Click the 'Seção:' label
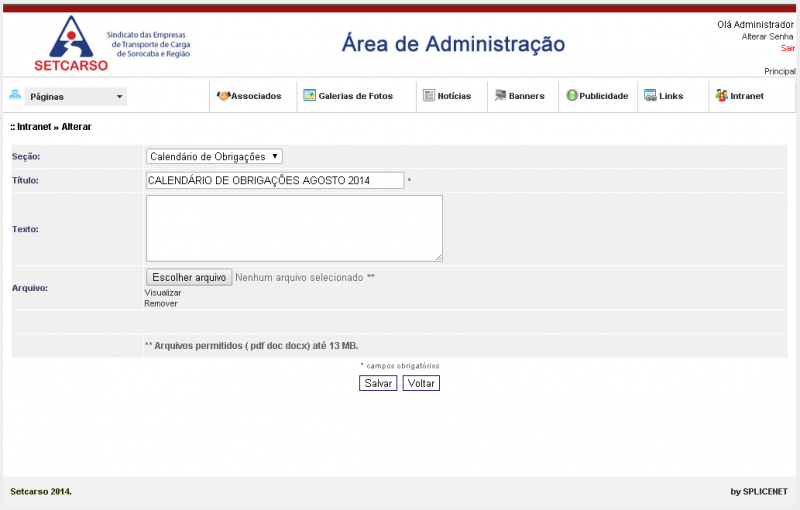The height and width of the screenshot is (510, 800). (26, 157)
